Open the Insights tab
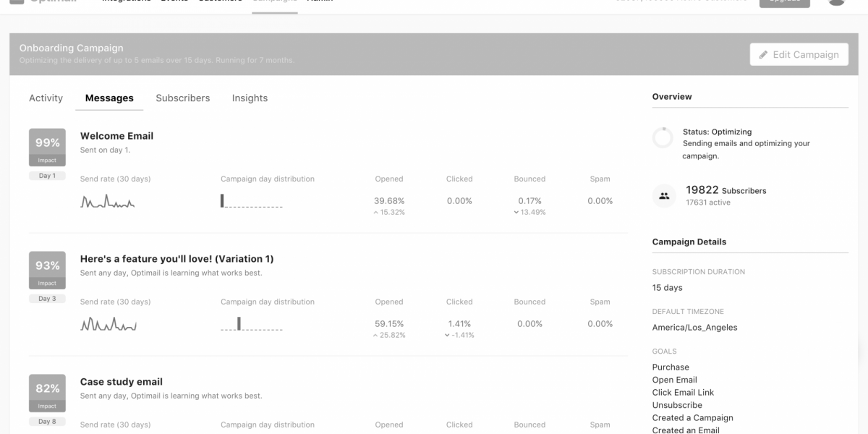This screenshot has height=434, width=868. (250, 98)
